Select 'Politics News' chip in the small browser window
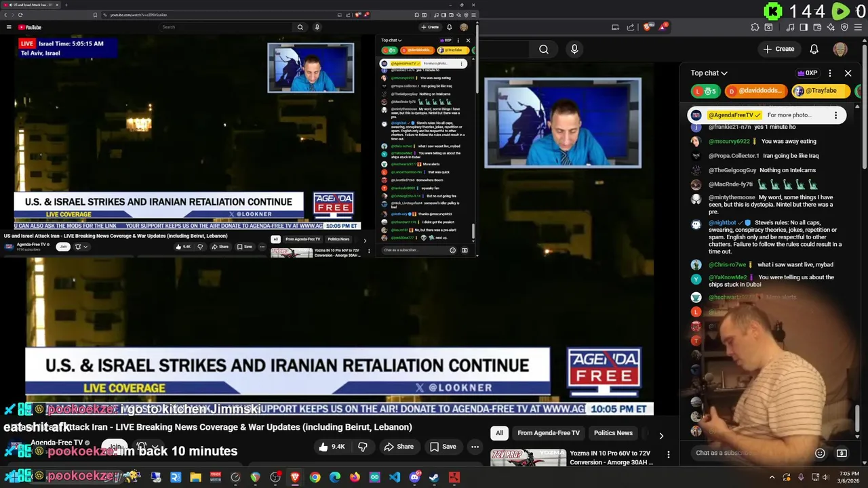The height and width of the screenshot is (488, 868). coord(338,239)
